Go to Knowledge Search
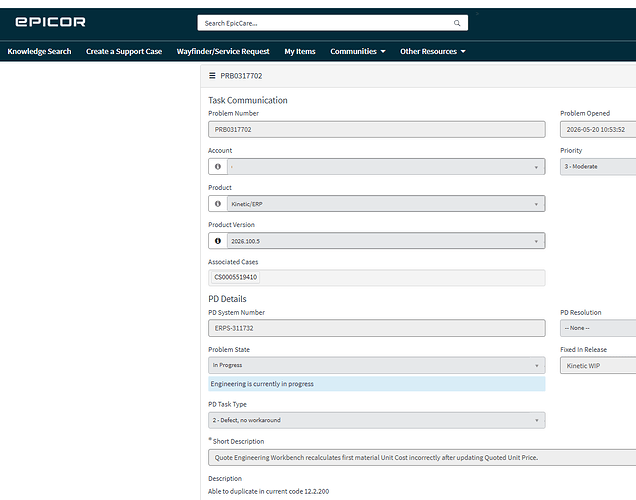 click(39, 52)
